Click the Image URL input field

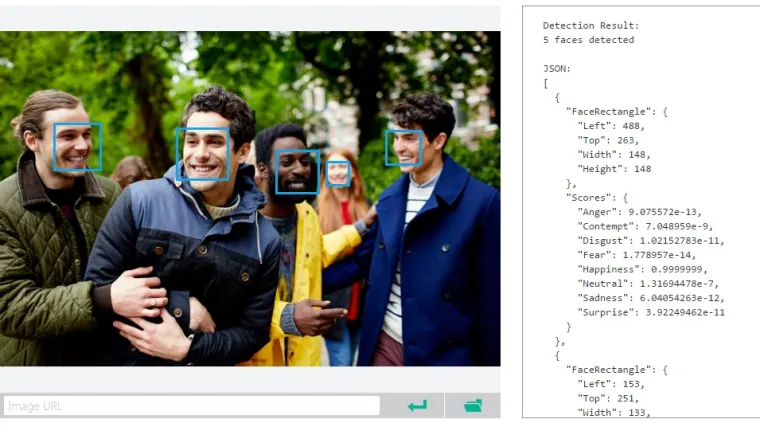pyautogui.click(x=191, y=406)
